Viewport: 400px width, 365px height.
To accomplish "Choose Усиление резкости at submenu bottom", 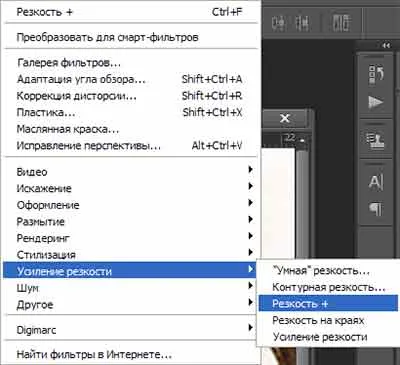I will click(328, 337).
